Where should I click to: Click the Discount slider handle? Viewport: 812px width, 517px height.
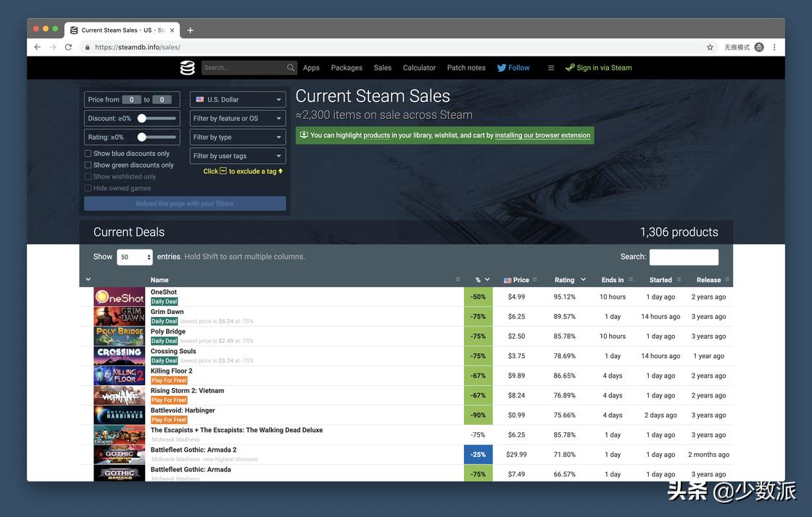coord(142,118)
